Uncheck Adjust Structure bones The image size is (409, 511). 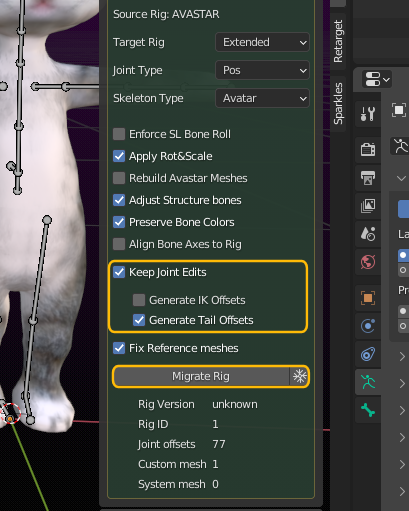point(119,200)
